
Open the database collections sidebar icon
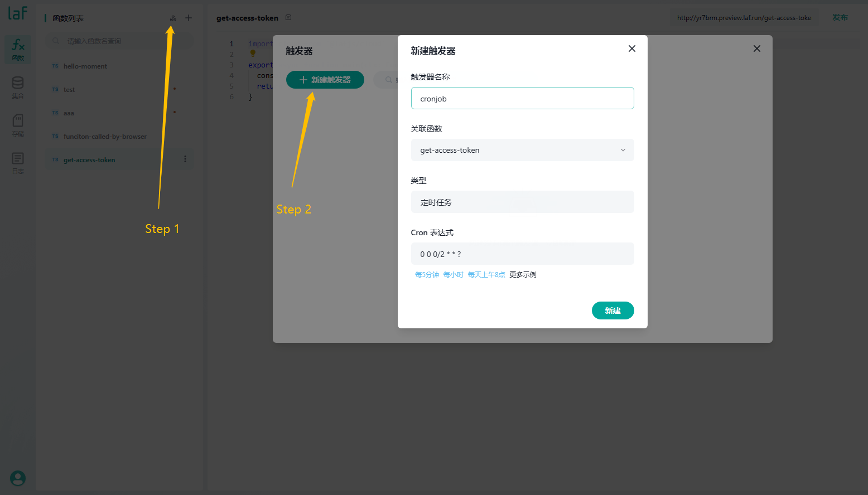coord(18,87)
